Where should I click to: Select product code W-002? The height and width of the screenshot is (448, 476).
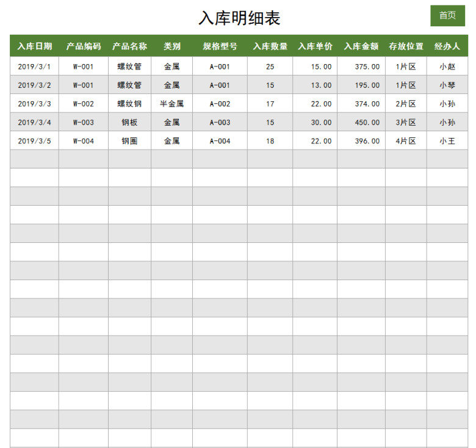pos(84,104)
